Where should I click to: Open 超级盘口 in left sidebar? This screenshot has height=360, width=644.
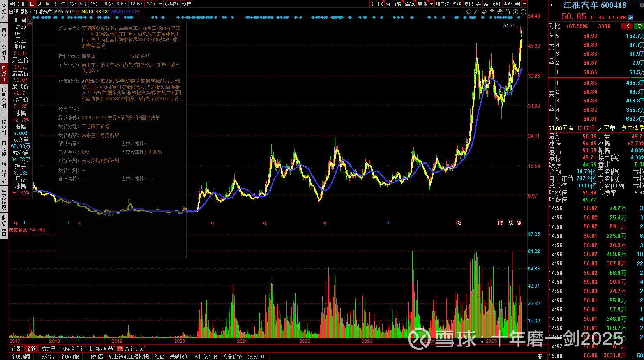pos(4,225)
